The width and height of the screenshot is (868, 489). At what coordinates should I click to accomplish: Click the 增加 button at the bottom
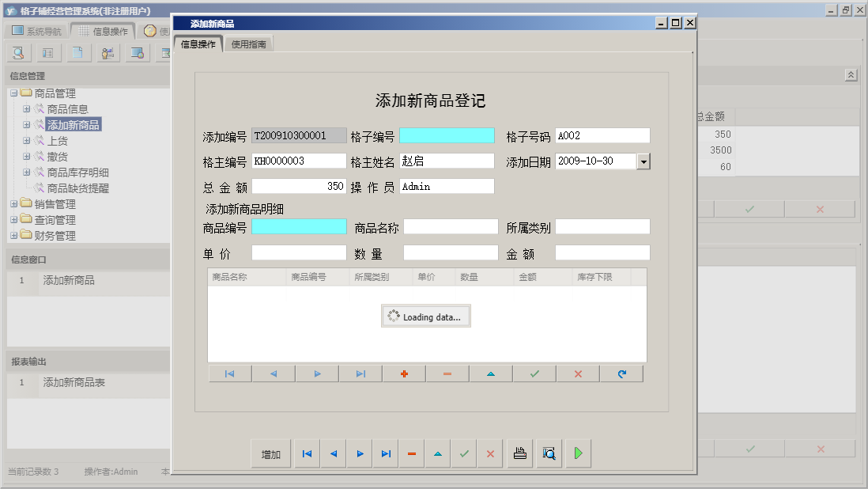coord(271,453)
